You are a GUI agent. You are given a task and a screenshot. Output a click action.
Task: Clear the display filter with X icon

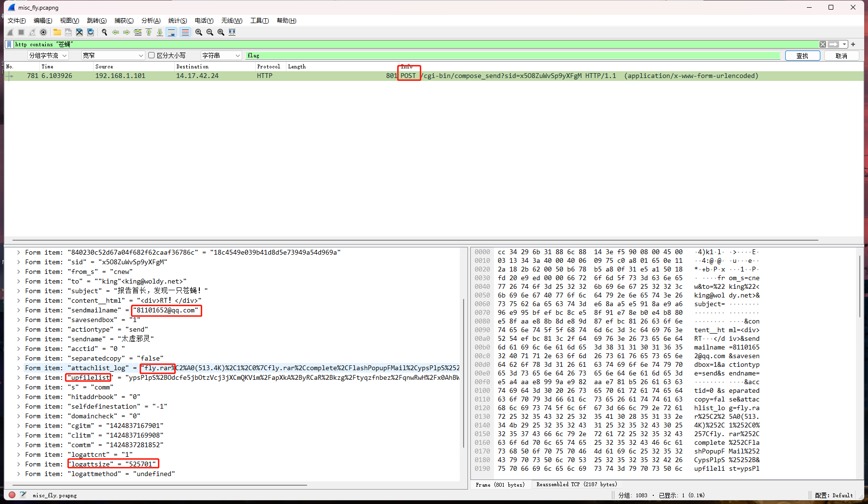(823, 44)
